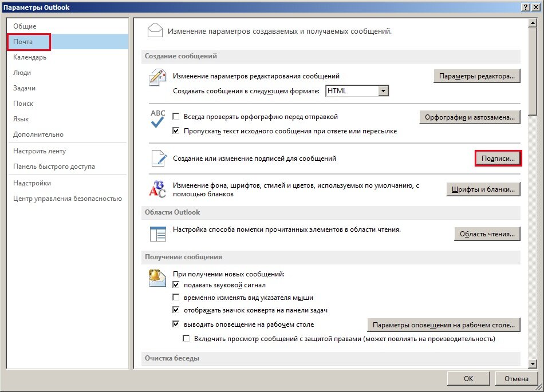Open Параметры оповещения на рабочем столе
This screenshot has height=392, width=544.
coord(444,325)
